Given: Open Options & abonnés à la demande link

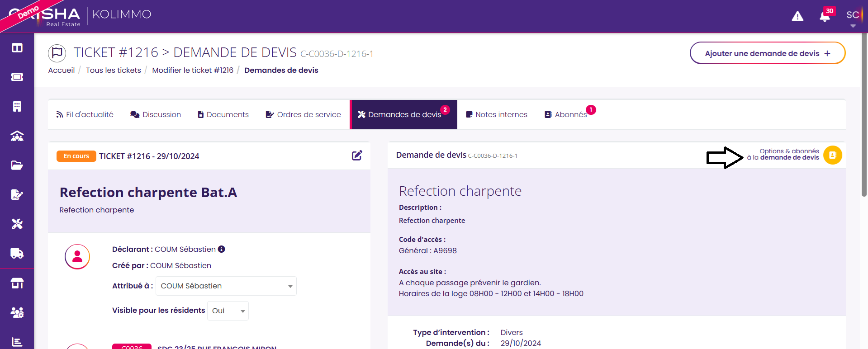Looking at the screenshot, I should (783, 154).
